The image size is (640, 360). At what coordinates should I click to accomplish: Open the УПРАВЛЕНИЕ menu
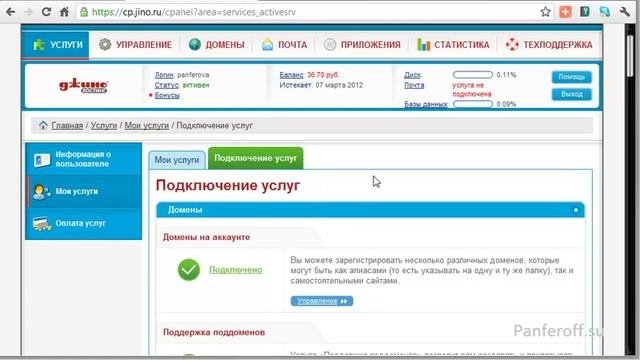point(136,44)
